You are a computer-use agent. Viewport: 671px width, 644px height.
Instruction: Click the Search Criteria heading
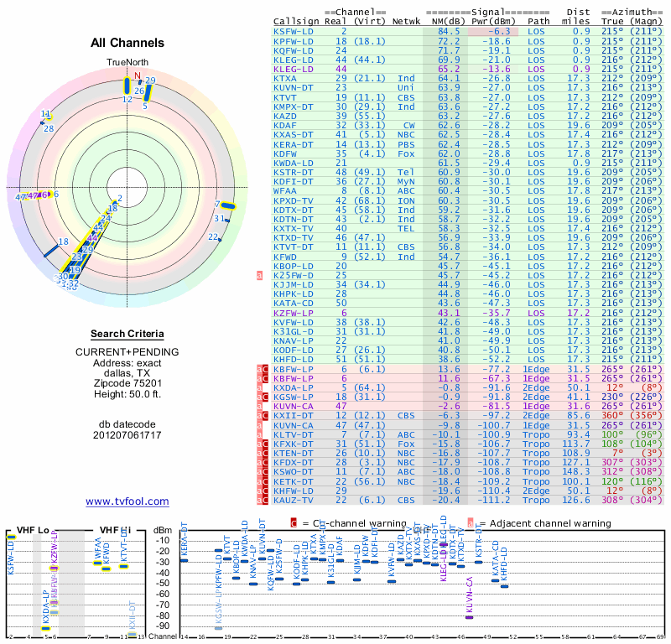(127, 334)
